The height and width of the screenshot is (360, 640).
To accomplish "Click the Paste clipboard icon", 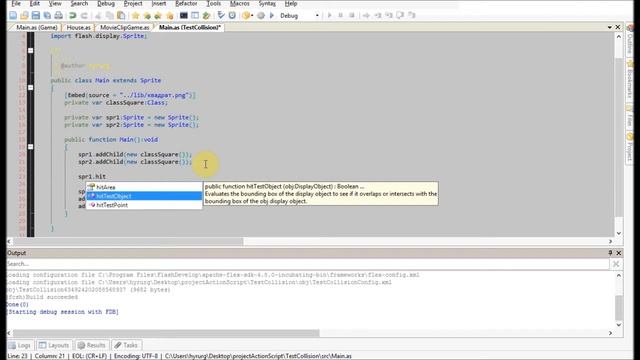I will pos(121,16).
